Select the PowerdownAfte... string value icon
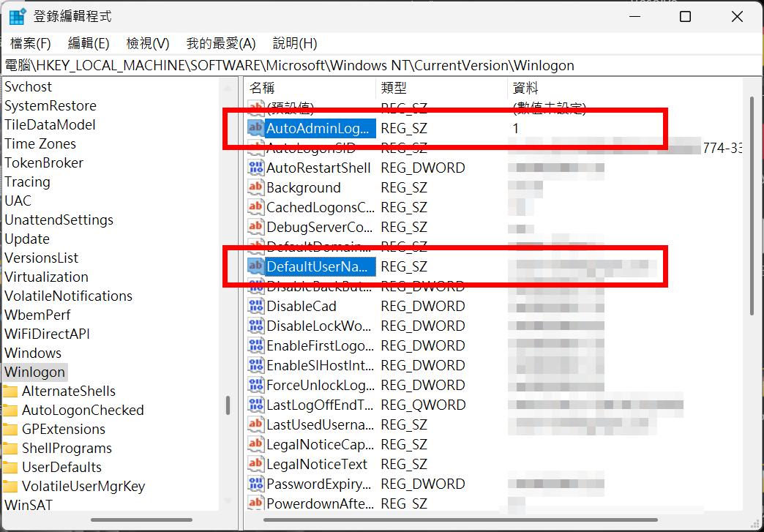 pos(256,503)
